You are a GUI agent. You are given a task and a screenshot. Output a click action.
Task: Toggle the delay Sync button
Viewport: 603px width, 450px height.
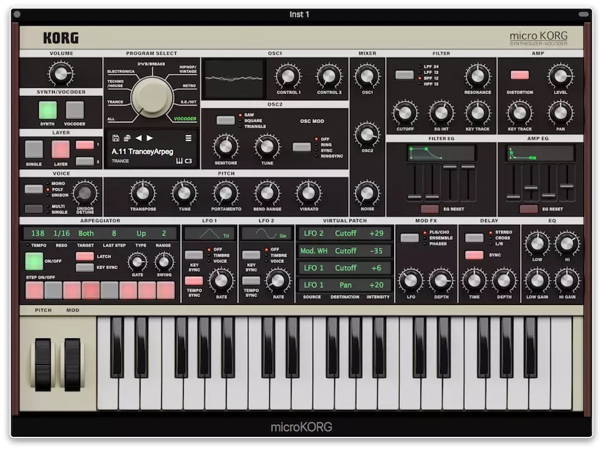coord(474,255)
